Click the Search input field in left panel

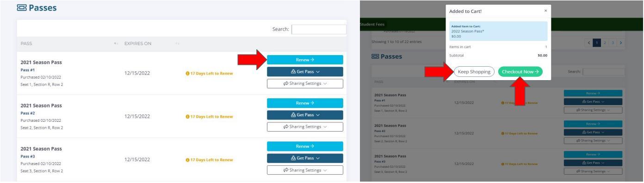319,29
